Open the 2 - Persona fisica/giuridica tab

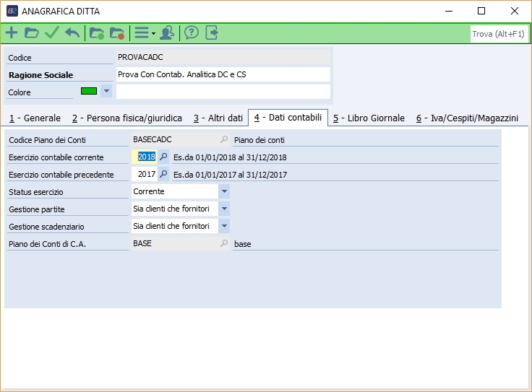click(127, 118)
